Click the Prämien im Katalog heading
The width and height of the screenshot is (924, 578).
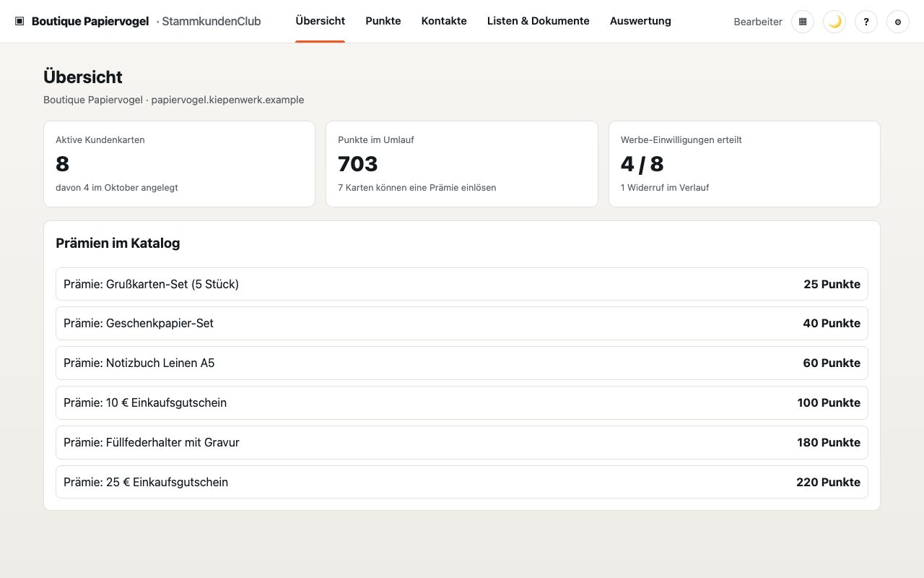(x=118, y=243)
